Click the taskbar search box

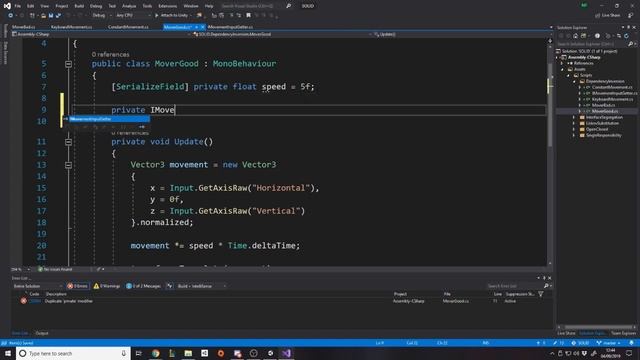(73, 353)
